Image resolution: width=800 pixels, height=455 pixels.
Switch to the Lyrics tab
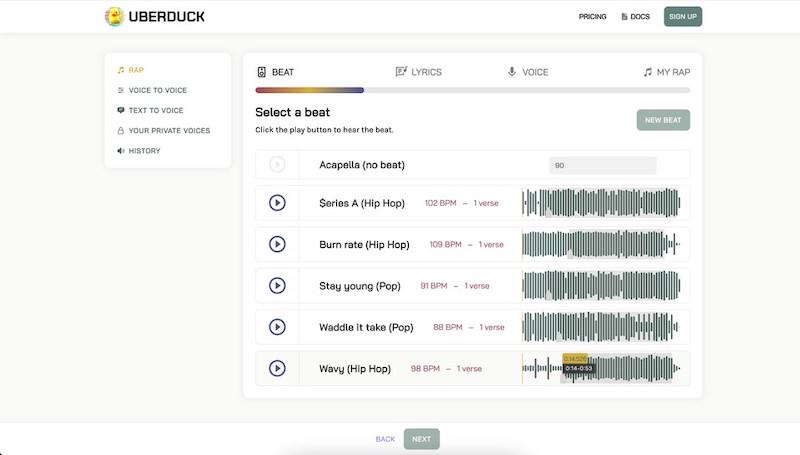pyautogui.click(x=418, y=72)
